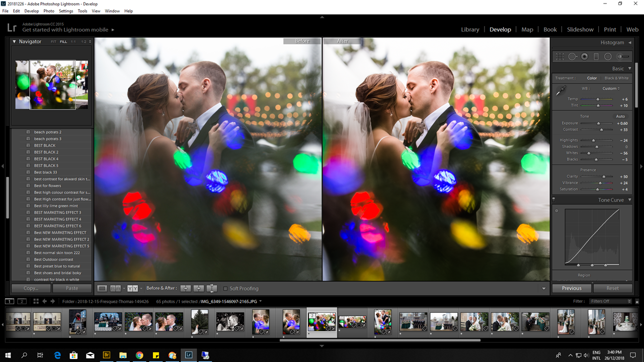Click the Before/After left-right YY view icon

click(x=132, y=288)
